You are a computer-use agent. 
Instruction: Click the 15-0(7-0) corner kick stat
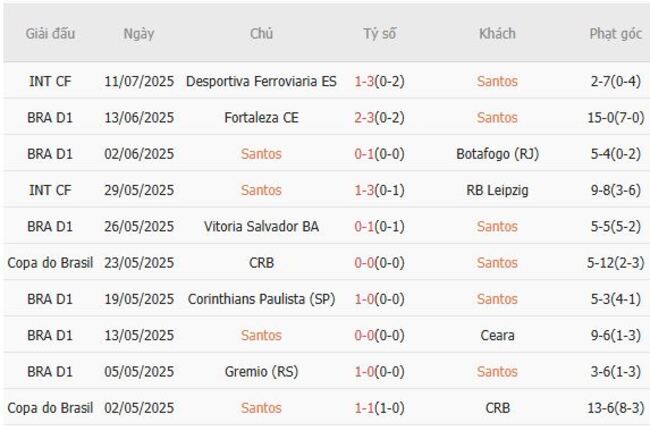[616, 117]
